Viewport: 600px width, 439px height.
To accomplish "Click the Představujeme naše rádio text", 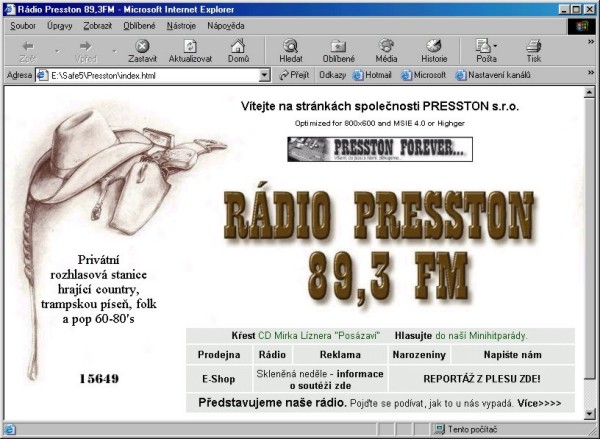I will [272, 403].
